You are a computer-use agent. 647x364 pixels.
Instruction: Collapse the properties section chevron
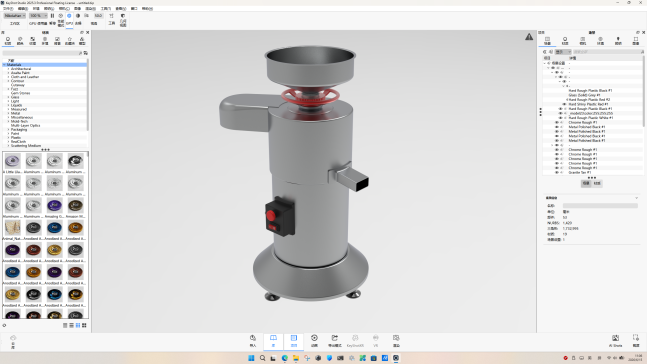[x=636, y=198]
